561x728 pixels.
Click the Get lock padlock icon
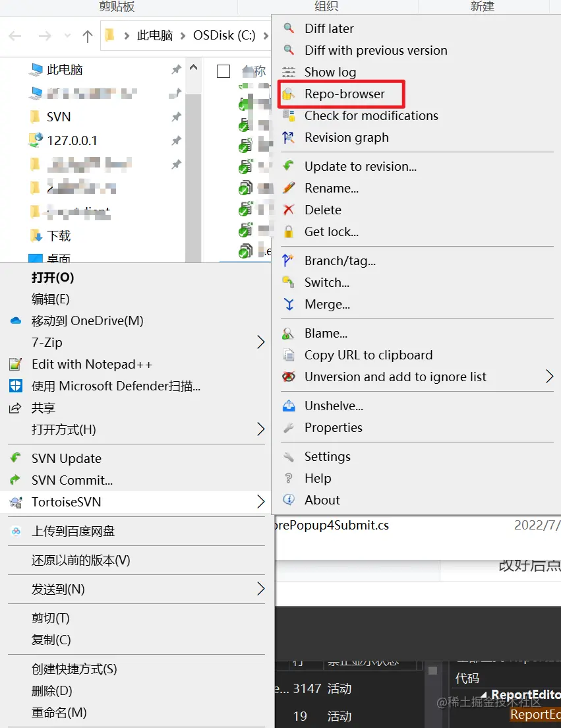289,231
